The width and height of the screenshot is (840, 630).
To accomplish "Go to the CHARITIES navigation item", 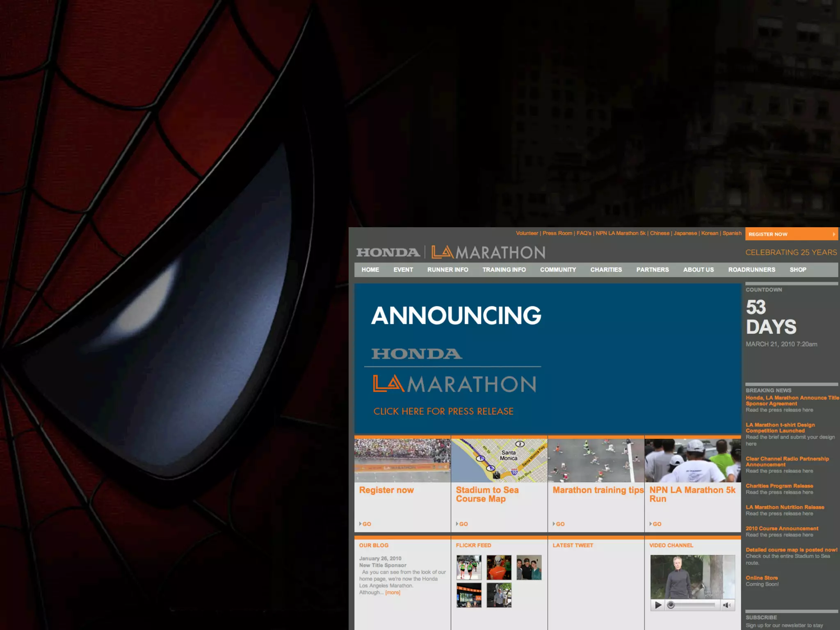I will pos(606,269).
